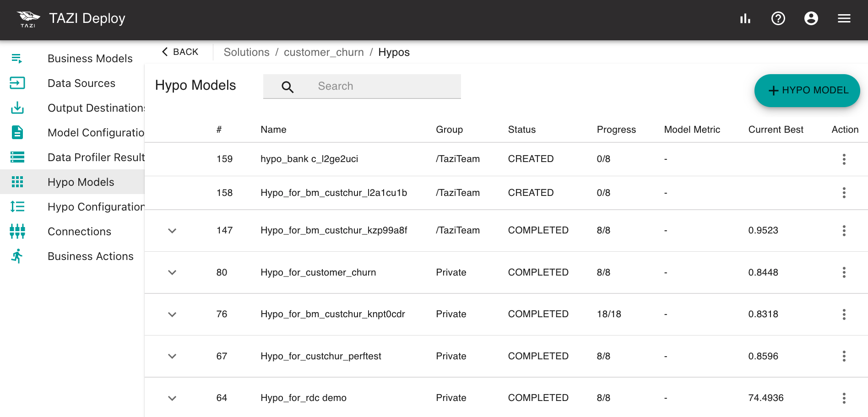The height and width of the screenshot is (417, 868).
Task: Click row number 159
Action: 224,159
